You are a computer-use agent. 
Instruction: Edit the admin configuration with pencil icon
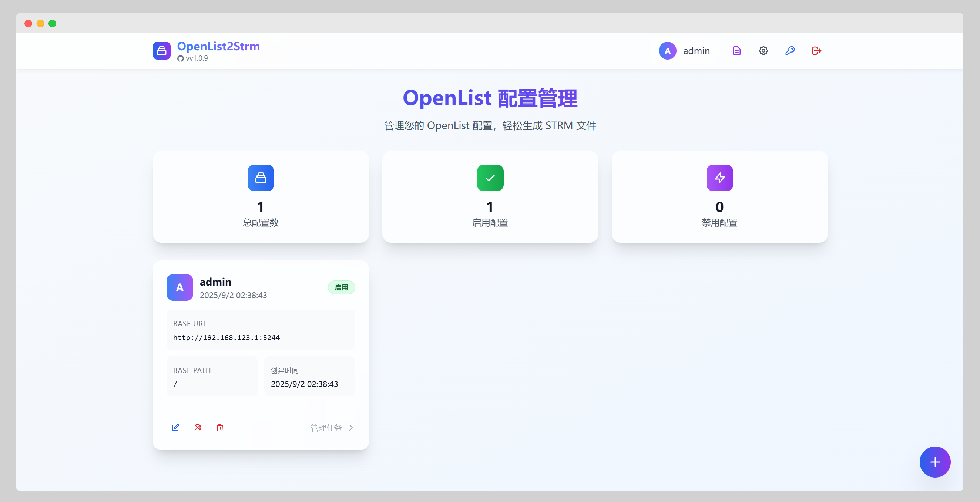[x=175, y=428]
